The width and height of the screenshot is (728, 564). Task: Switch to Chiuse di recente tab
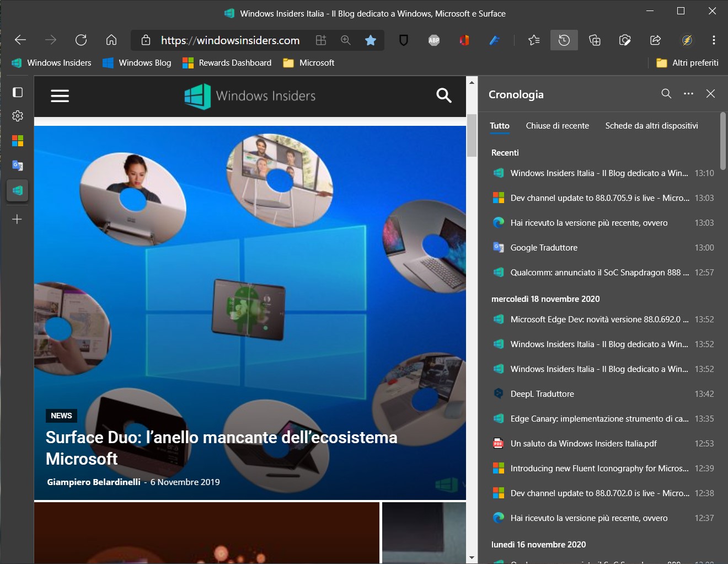point(558,126)
